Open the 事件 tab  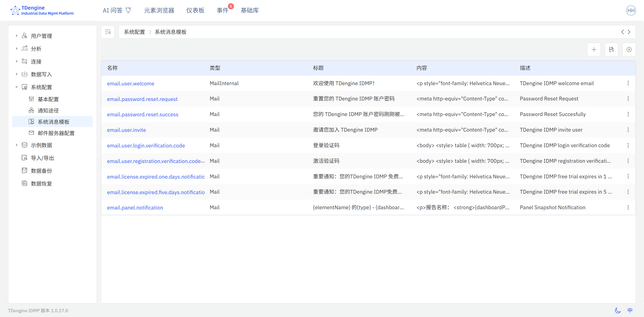[x=223, y=10]
